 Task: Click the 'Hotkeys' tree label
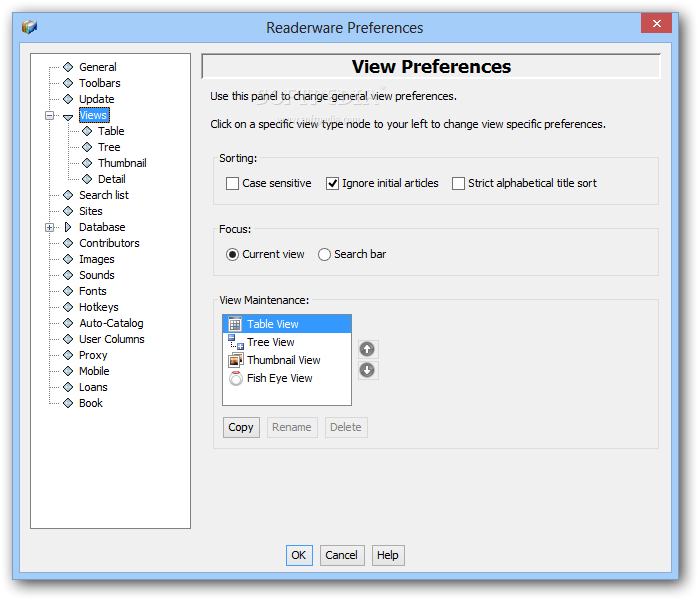click(x=99, y=307)
